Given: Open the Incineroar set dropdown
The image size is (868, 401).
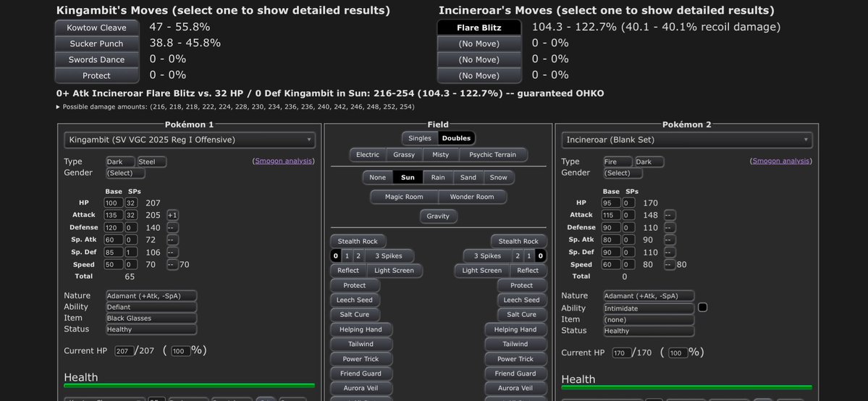Looking at the screenshot, I should [686, 140].
